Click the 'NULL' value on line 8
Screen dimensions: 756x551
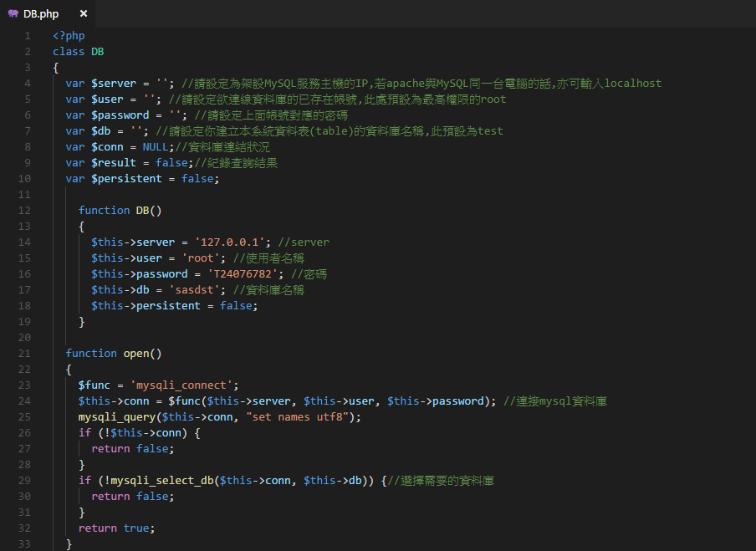(x=156, y=147)
